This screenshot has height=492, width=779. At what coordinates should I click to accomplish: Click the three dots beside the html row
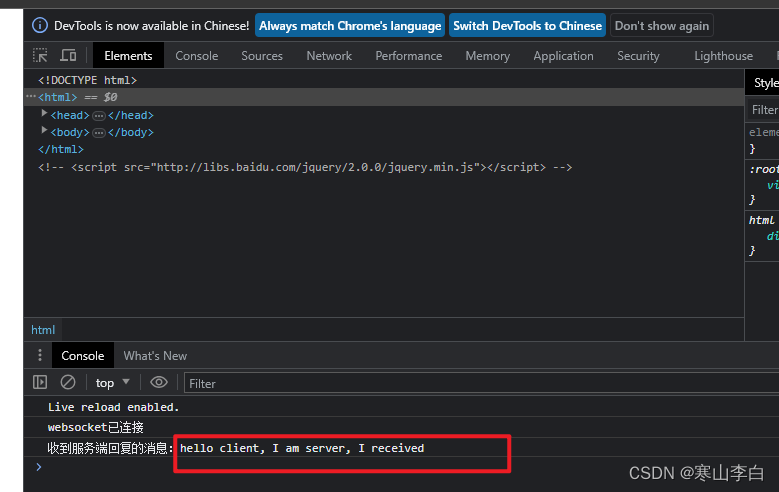(x=31, y=96)
